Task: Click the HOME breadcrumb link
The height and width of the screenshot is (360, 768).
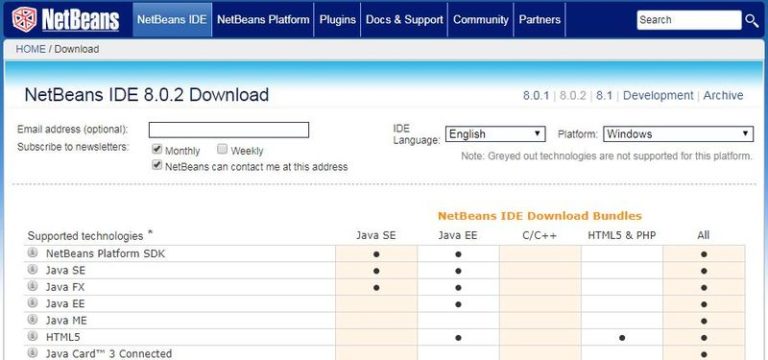Action: point(30,49)
